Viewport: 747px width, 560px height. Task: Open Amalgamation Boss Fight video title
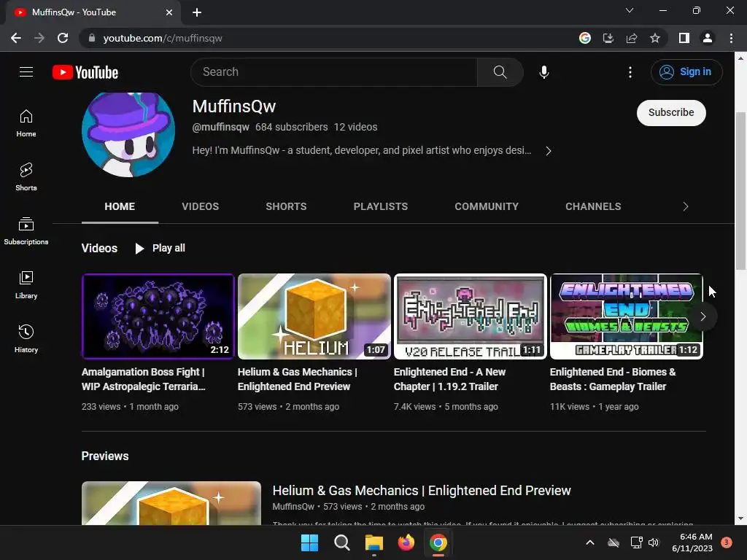(x=144, y=379)
